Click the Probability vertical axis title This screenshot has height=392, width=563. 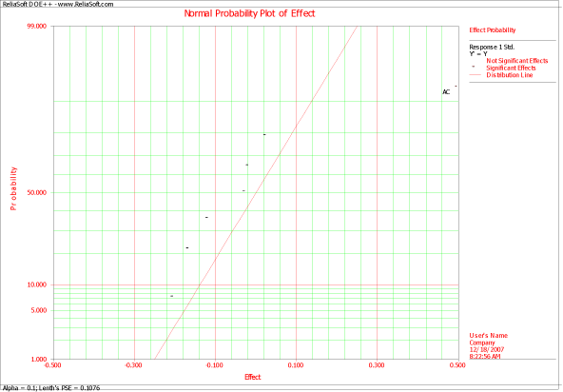click(13, 188)
